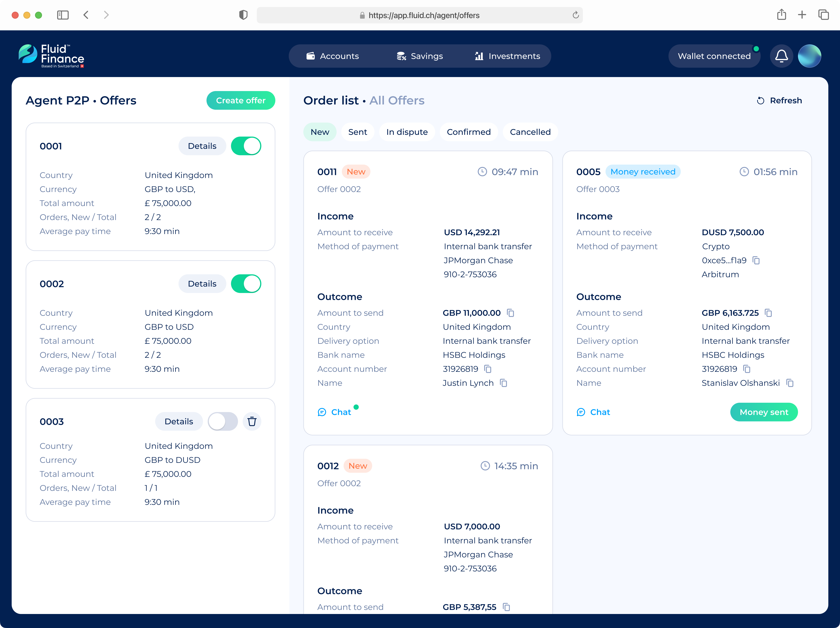Open the notifications bell
This screenshot has width=840, height=628.
pyautogui.click(x=781, y=56)
